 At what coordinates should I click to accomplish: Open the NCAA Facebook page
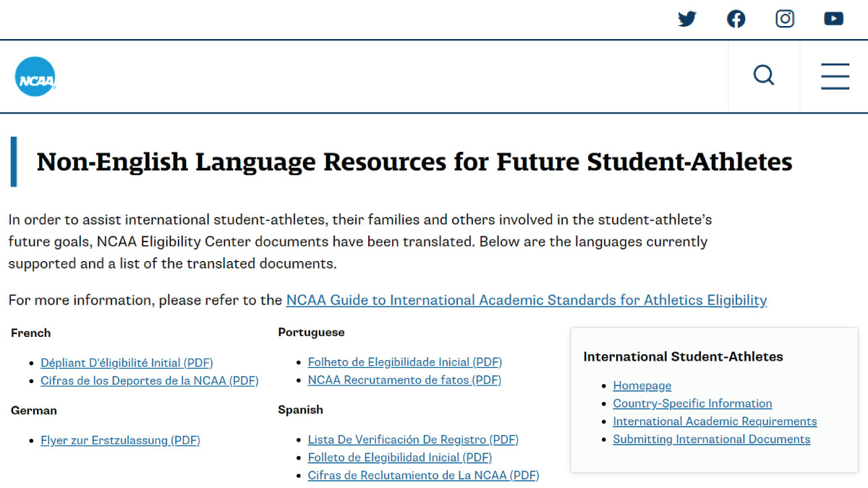736,19
